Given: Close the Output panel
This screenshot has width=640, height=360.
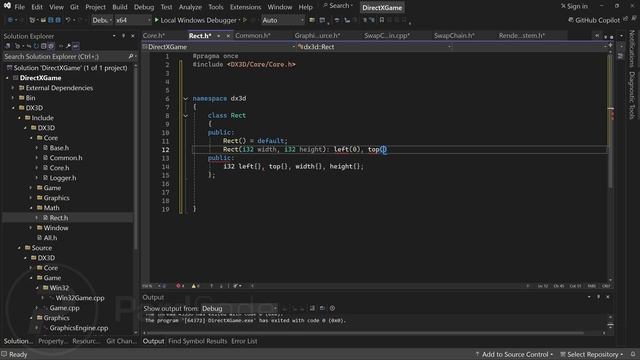Looking at the screenshot, I should point(608,297).
